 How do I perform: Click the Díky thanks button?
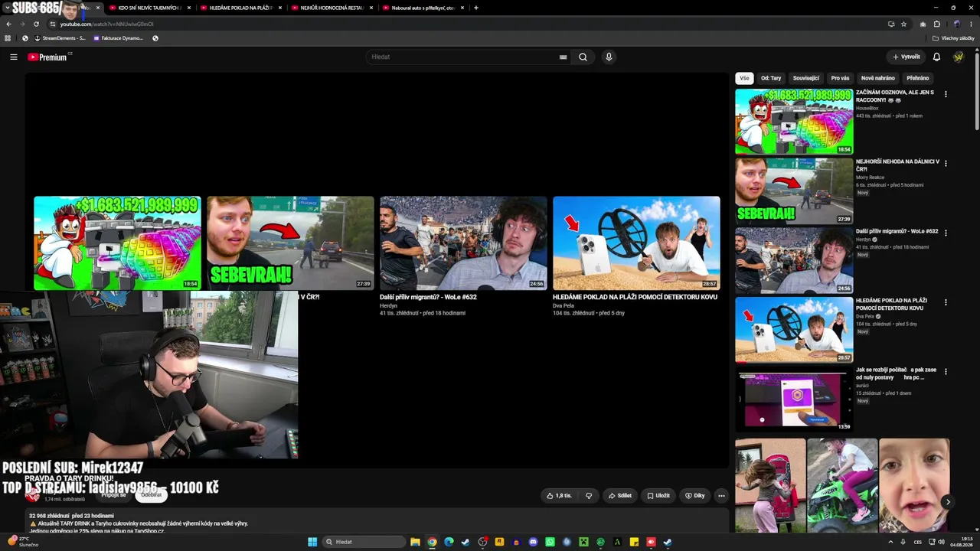coord(694,495)
